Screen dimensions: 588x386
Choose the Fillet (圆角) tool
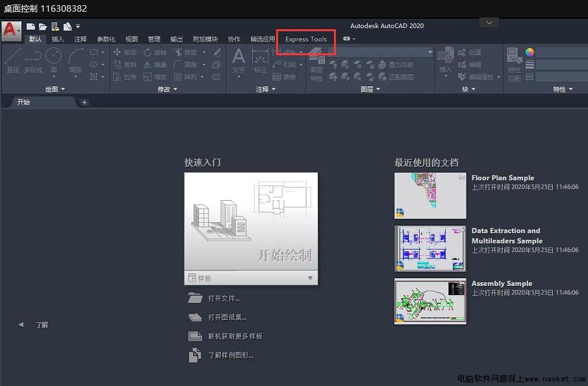point(186,64)
